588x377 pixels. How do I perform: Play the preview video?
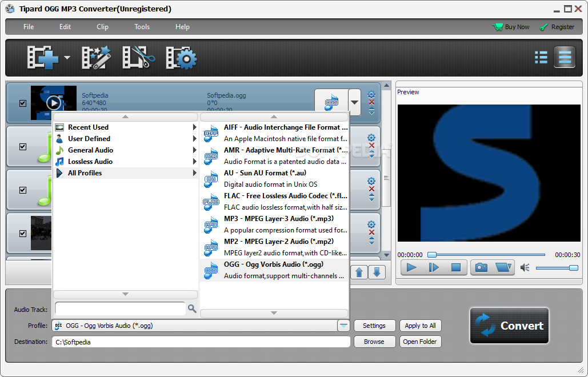coord(411,267)
